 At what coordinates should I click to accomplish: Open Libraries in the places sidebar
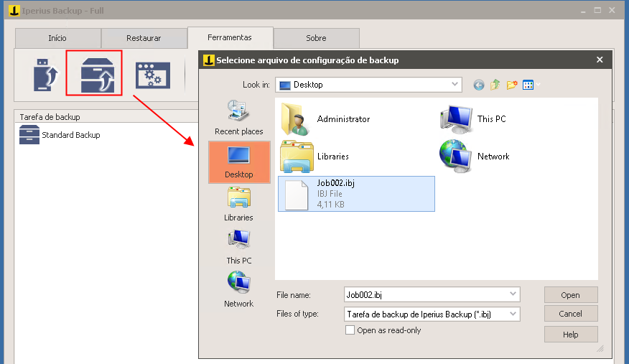(x=238, y=205)
